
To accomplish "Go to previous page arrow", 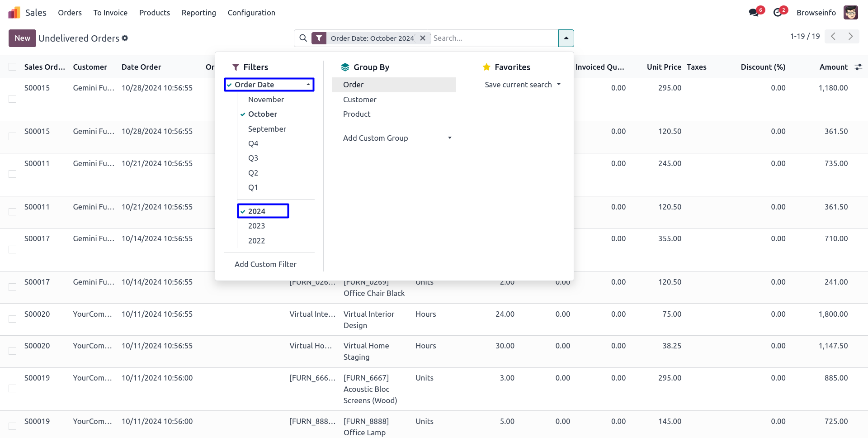I will pos(833,37).
